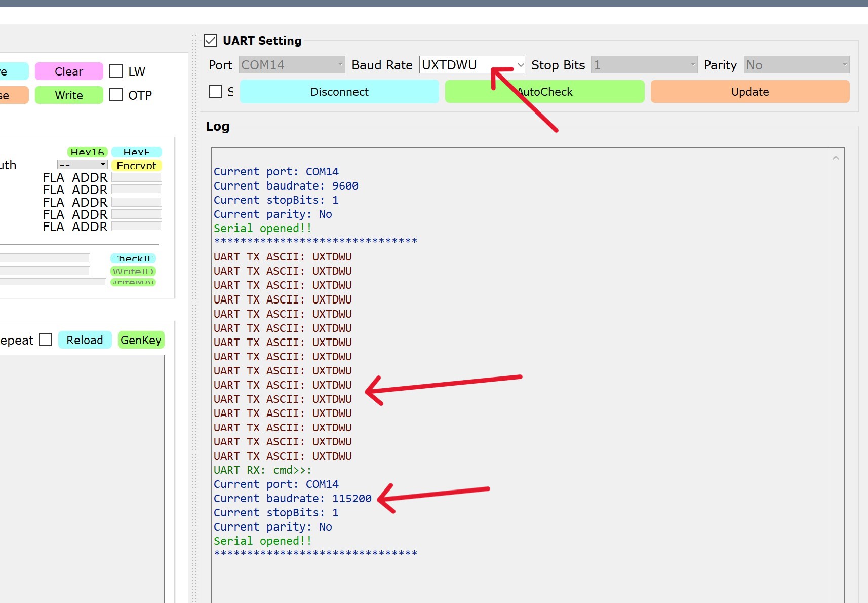Open the Parity dropdown
The width and height of the screenshot is (868, 603).
(797, 65)
